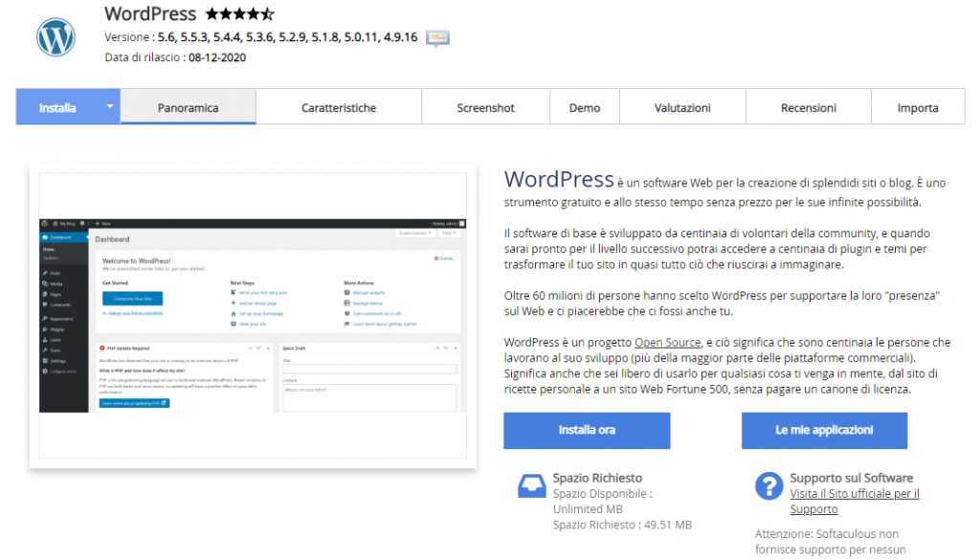Switch to the Importa tab
The height and width of the screenshot is (560, 980).
(x=918, y=107)
